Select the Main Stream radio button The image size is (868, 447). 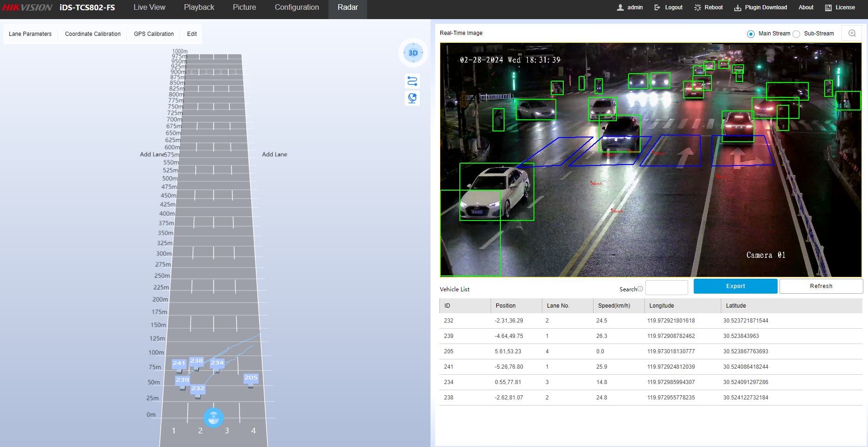click(x=751, y=34)
